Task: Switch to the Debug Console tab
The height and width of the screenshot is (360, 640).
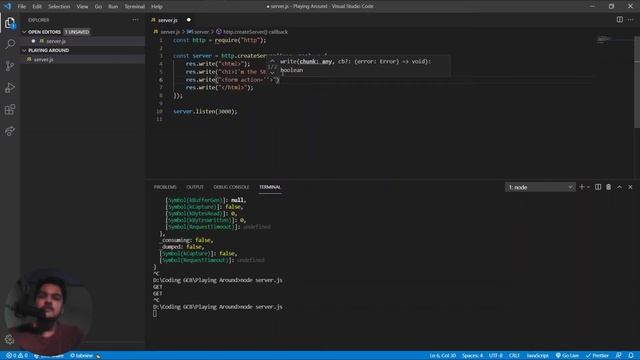Action: point(231,187)
